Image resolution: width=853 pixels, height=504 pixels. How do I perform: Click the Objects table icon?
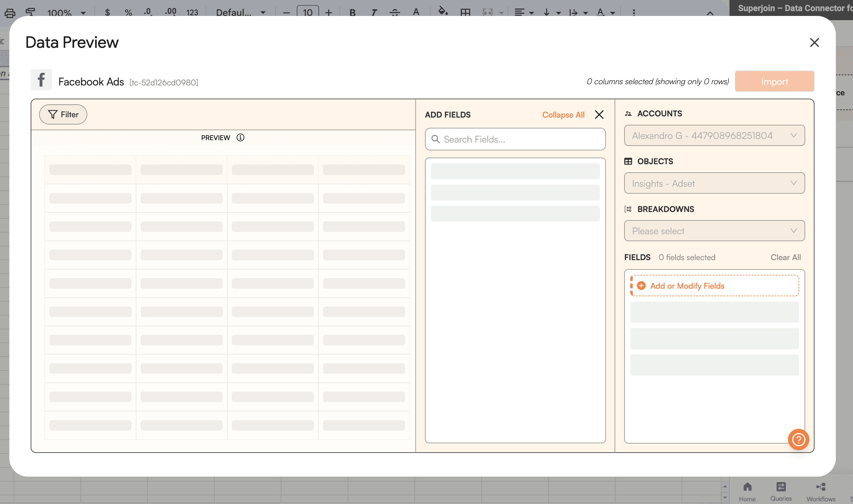pyautogui.click(x=628, y=161)
